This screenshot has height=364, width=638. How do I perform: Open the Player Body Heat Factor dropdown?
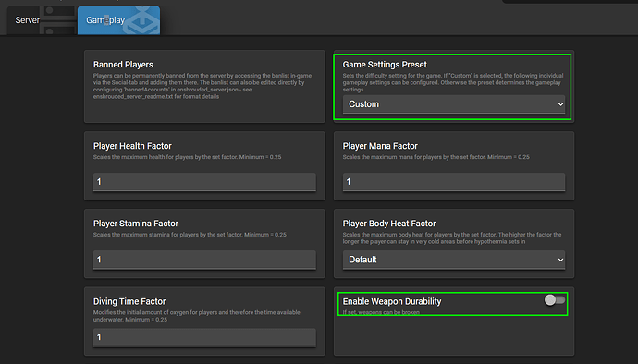pos(454,260)
